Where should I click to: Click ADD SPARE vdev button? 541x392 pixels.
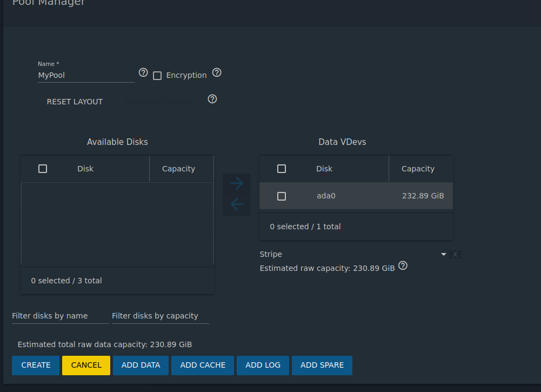(x=322, y=366)
